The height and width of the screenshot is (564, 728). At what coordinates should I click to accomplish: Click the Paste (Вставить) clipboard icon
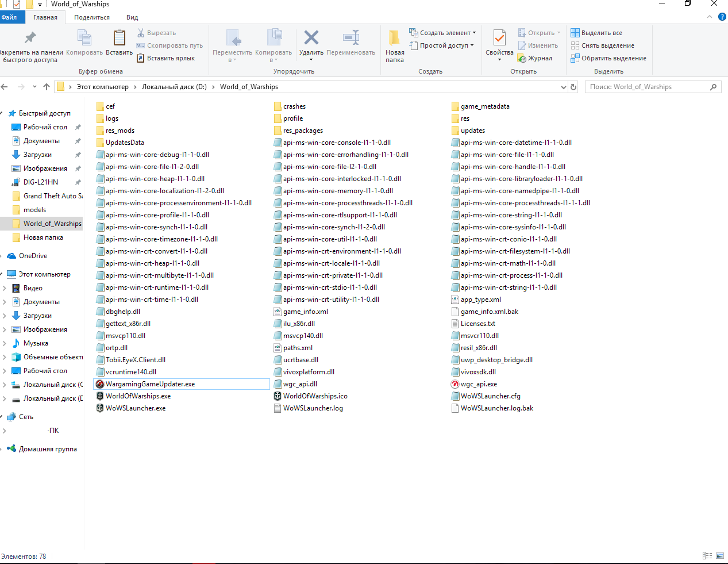[x=119, y=38]
